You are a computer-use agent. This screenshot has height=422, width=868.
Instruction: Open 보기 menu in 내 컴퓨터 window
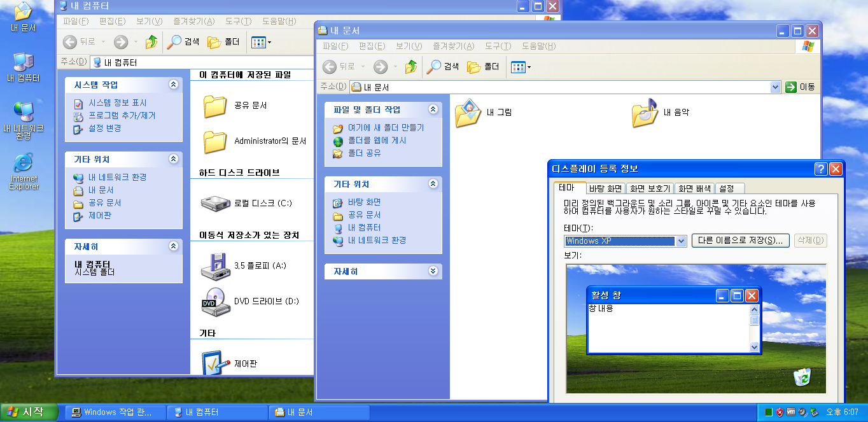(149, 21)
